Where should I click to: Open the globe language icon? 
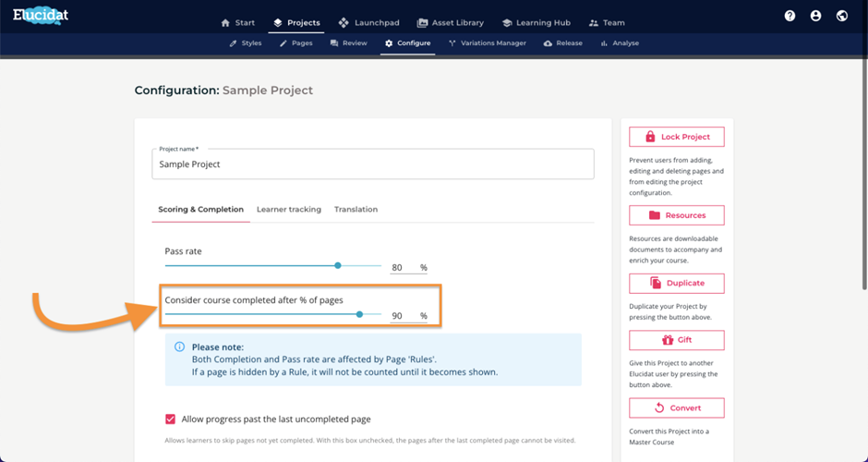842,16
